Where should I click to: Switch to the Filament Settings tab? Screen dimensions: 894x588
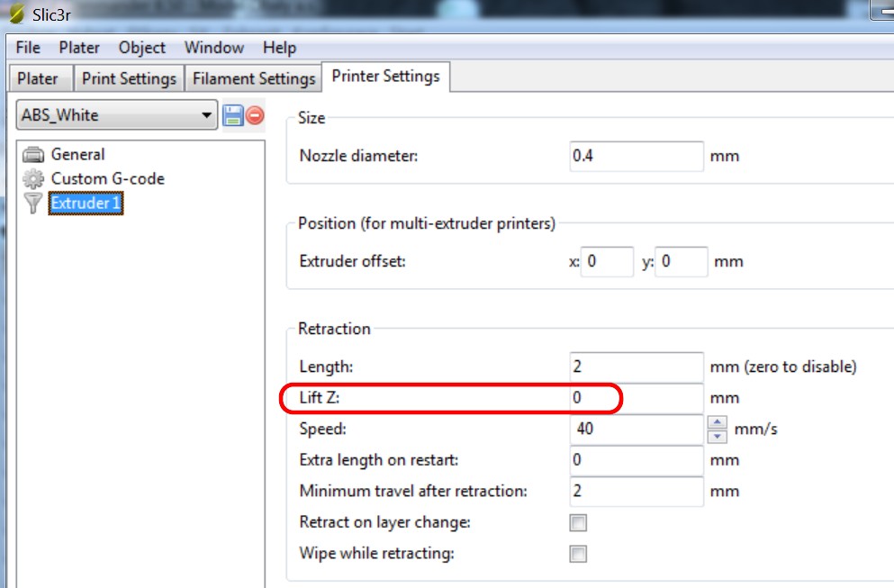click(254, 78)
